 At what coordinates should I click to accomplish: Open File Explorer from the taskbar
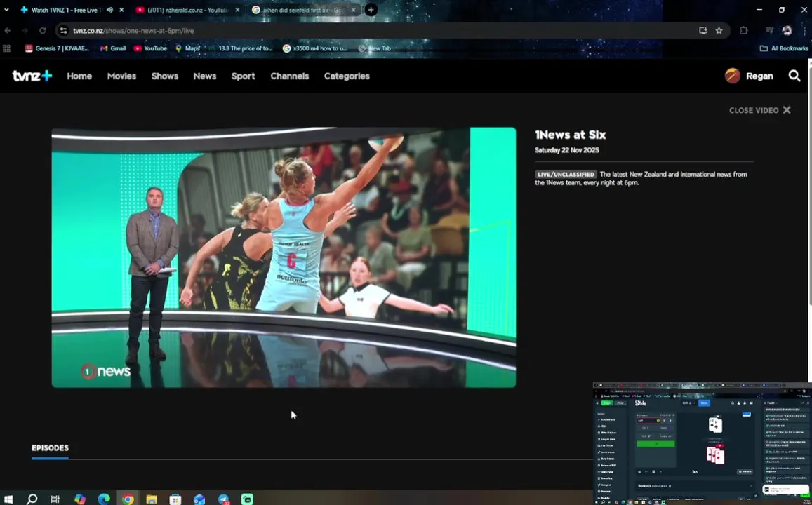(152, 499)
